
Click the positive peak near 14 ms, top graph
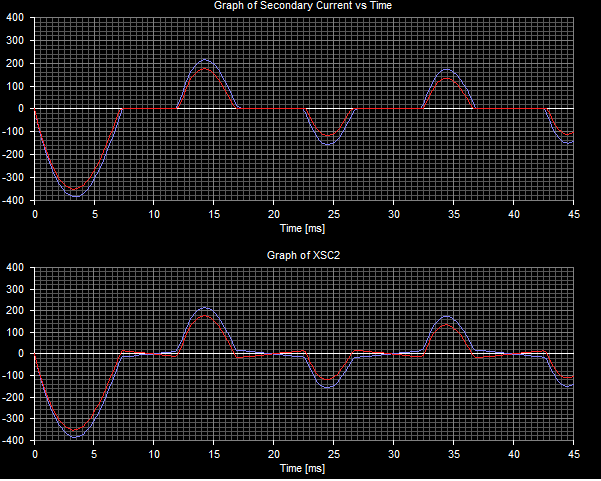tap(204, 61)
